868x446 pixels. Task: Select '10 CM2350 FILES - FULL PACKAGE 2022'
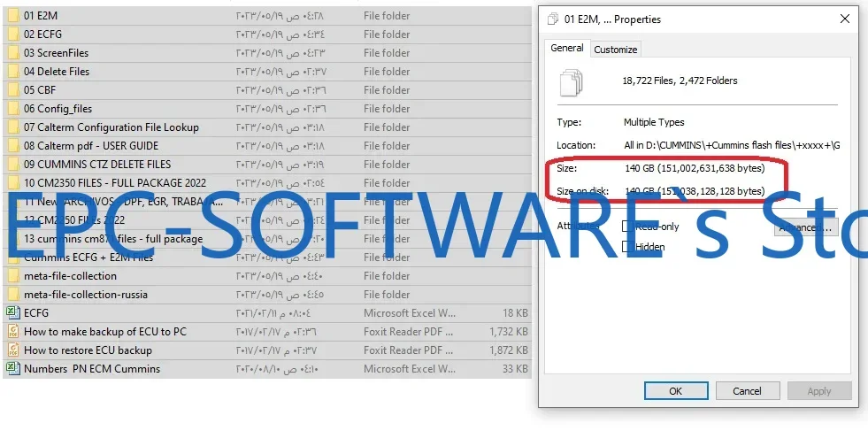(x=115, y=182)
